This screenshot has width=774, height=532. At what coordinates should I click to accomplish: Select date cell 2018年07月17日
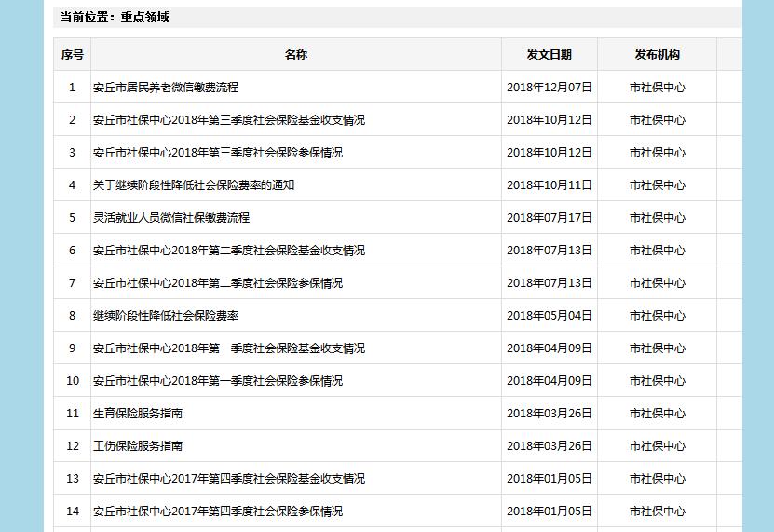click(x=549, y=218)
